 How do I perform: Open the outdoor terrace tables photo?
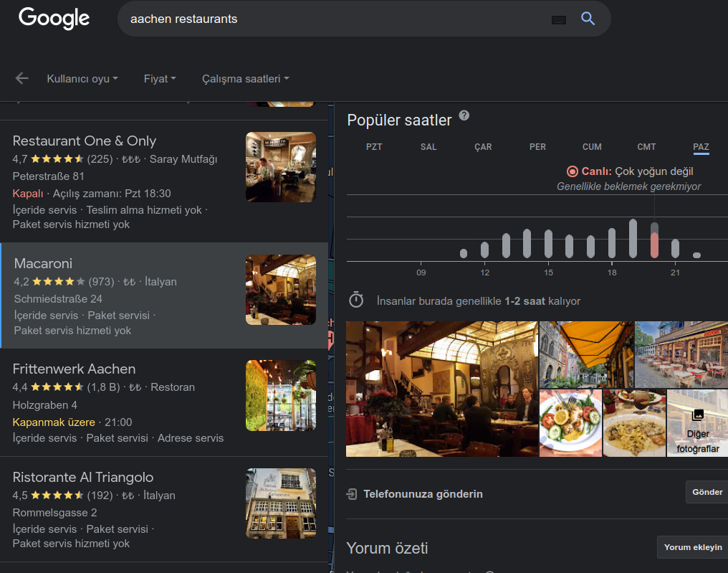click(x=681, y=354)
